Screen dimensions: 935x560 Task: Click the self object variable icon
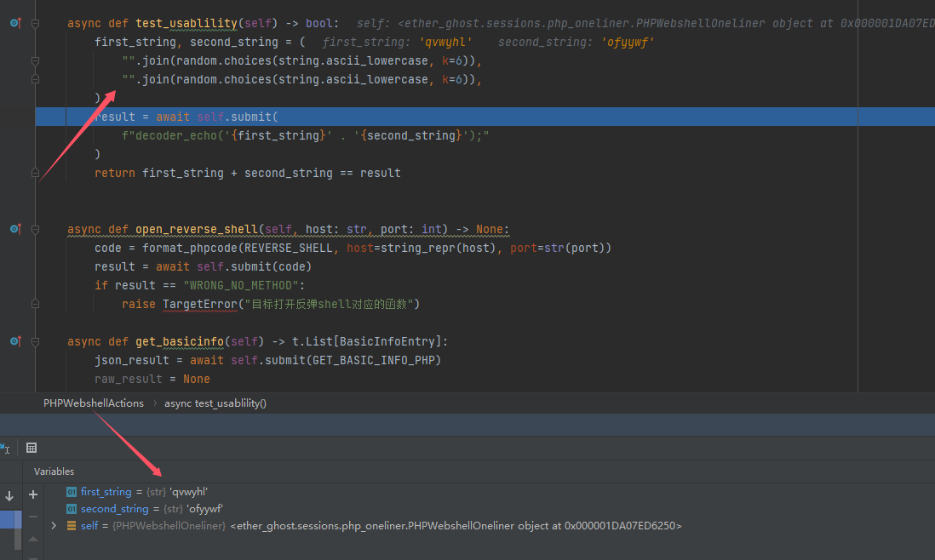coord(72,525)
